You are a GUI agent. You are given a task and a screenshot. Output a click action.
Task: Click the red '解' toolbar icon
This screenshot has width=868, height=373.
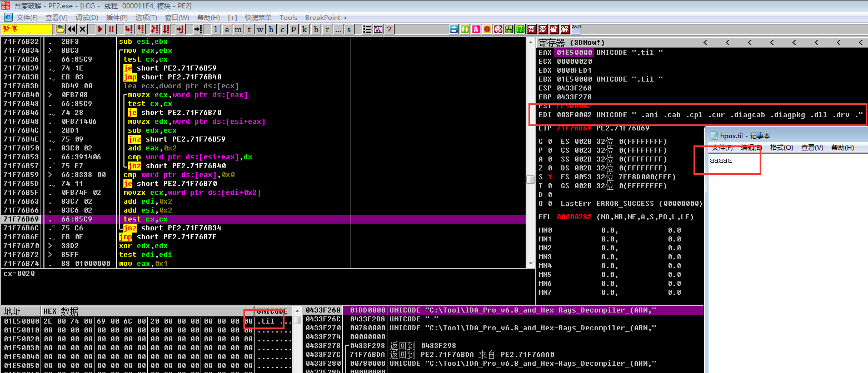coord(565,29)
